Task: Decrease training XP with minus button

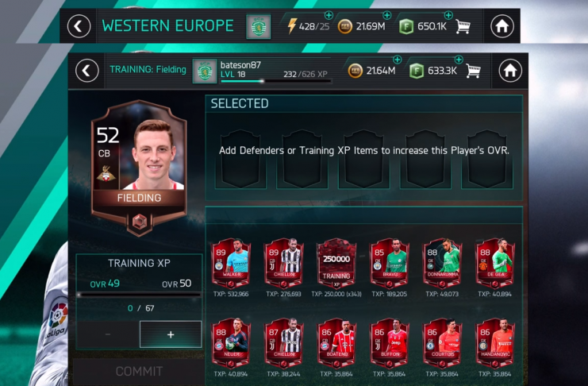Action: [108, 334]
